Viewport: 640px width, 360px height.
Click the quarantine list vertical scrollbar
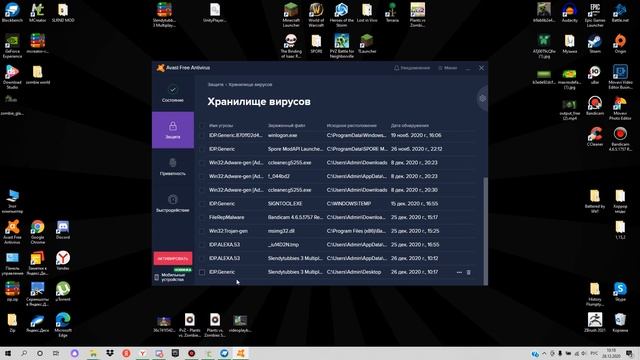tap(485, 231)
